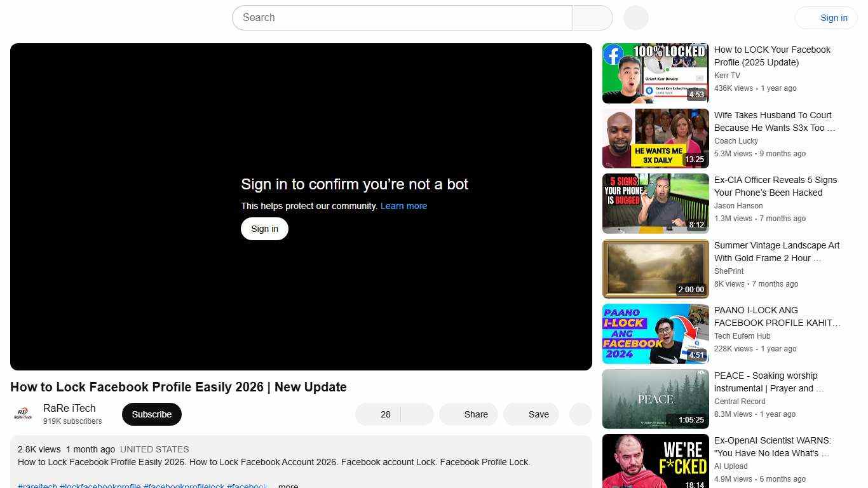Expand the description with the more link
Image resolution: width=868 pixels, height=488 pixels.
(x=288, y=485)
